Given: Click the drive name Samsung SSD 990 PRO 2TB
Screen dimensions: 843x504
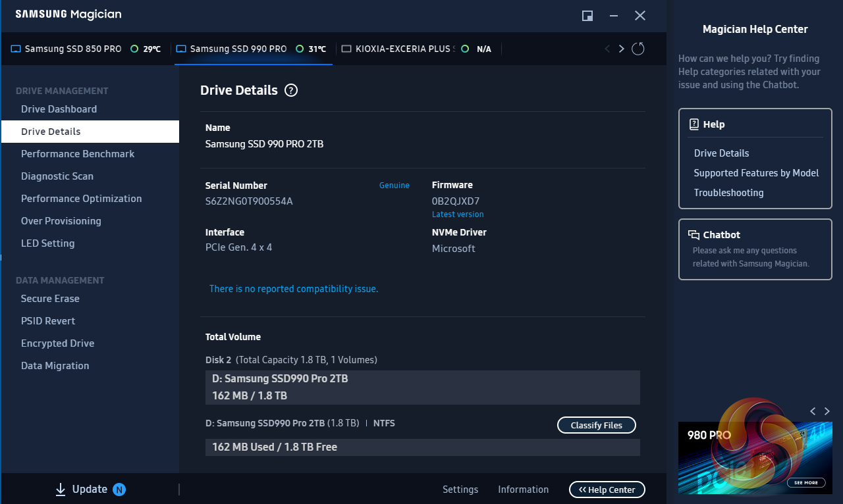Looking at the screenshot, I should pos(264,144).
